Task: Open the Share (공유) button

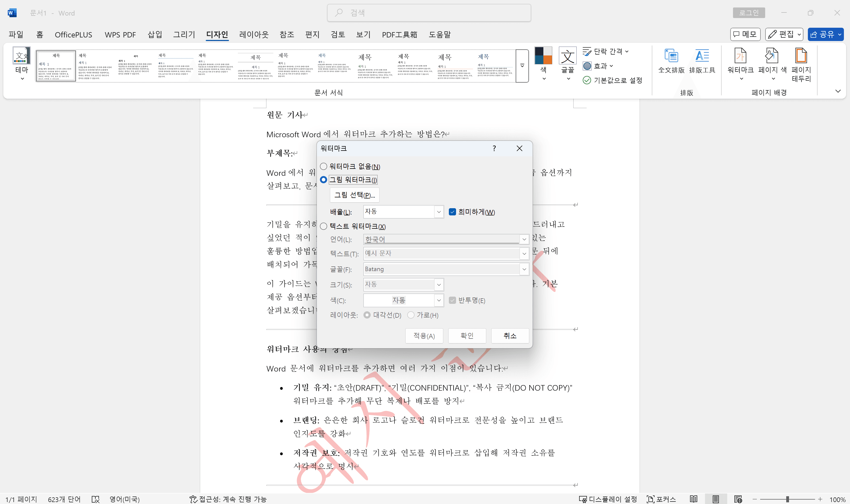Action: click(x=825, y=34)
